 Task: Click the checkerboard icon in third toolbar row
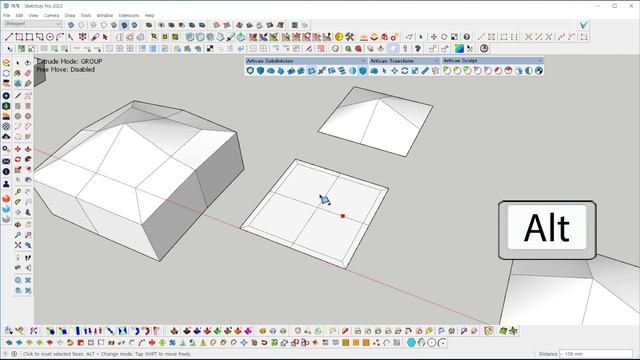210,49
